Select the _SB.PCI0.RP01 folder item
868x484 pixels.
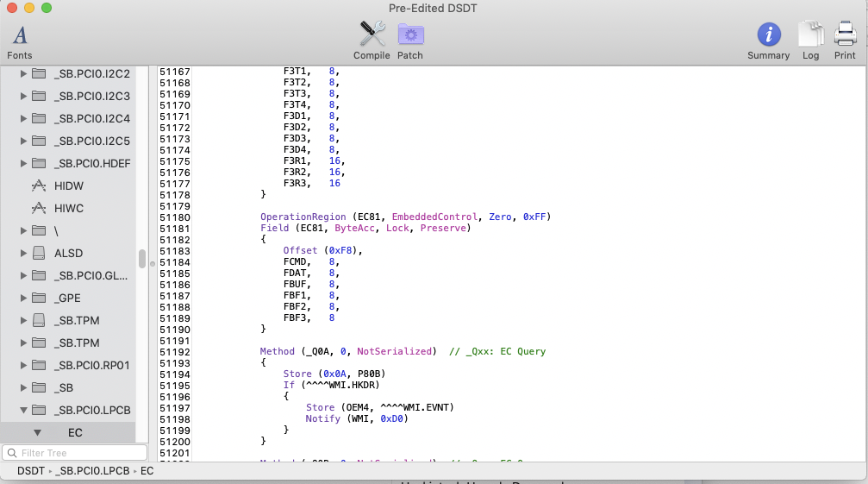click(91, 365)
